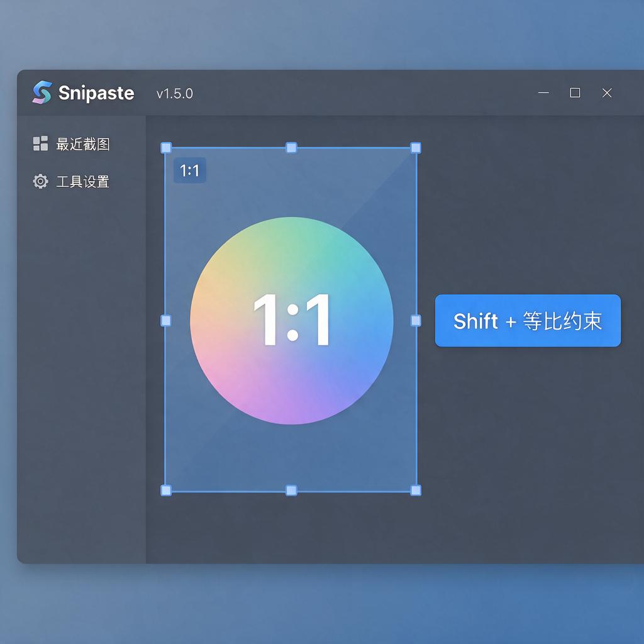
Task: Click the top-right selection corner handle
Action: tap(416, 148)
